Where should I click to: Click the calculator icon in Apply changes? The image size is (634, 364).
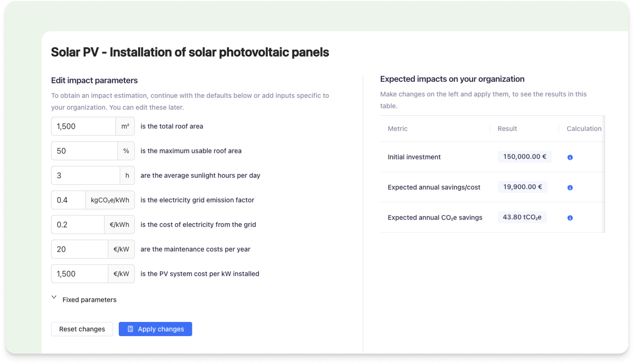click(x=130, y=329)
